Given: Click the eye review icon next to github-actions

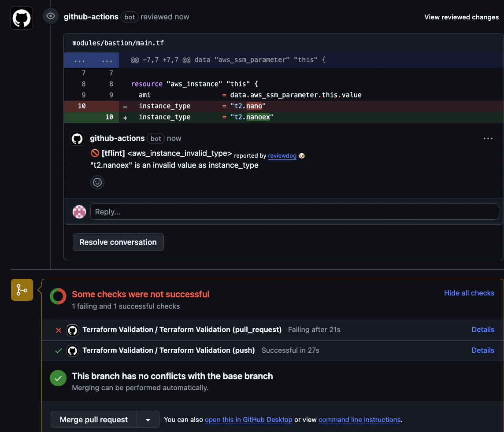Looking at the screenshot, I should [x=51, y=16].
